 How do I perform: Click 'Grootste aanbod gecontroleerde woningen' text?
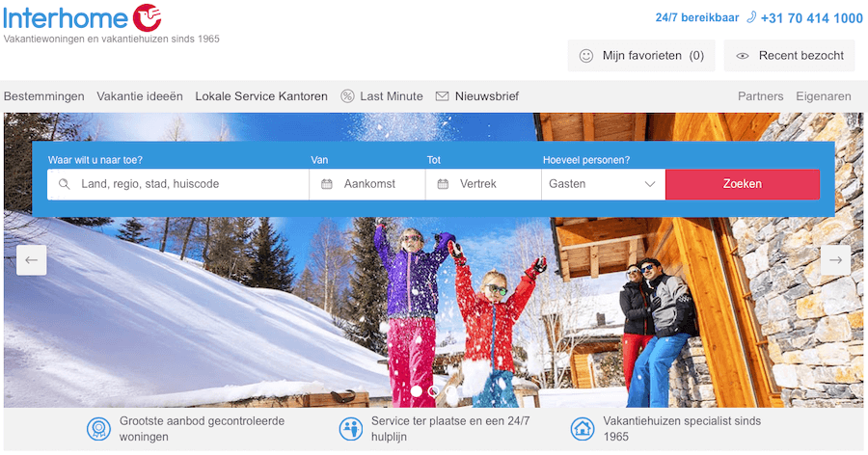coord(203,428)
